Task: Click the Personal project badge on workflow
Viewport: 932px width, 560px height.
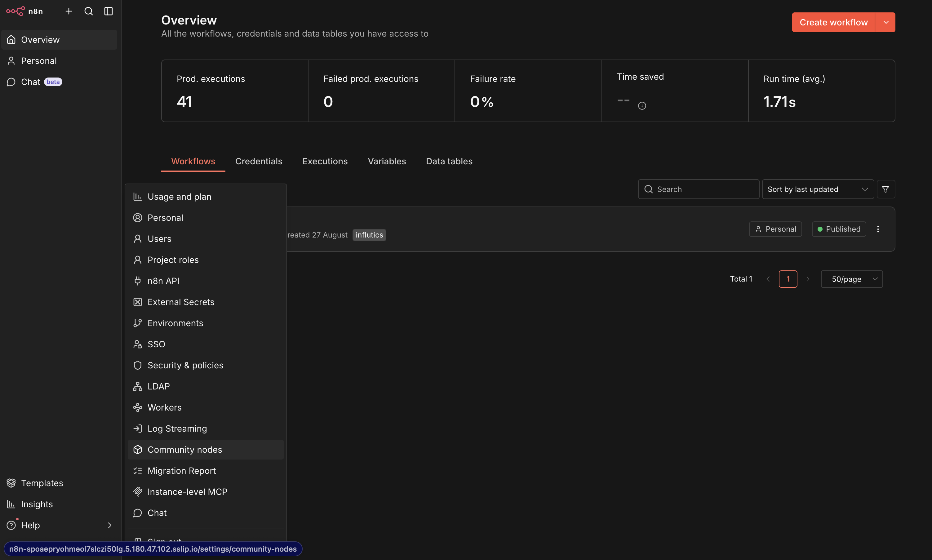Action: pyautogui.click(x=775, y=229)
